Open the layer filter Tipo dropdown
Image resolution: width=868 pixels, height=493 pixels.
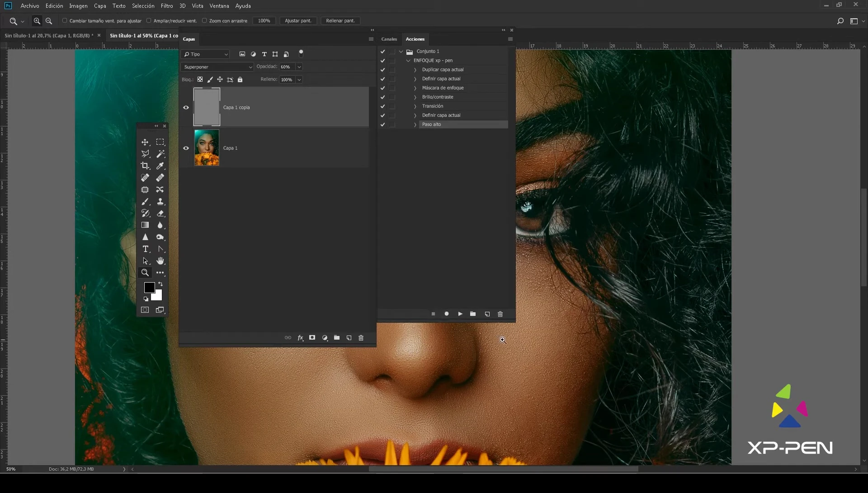[x=205, y=54]
